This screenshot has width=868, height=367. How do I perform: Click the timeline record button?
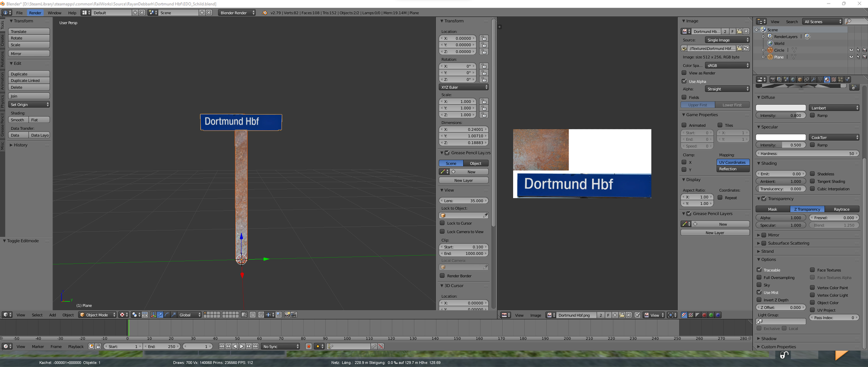(308, 347)
